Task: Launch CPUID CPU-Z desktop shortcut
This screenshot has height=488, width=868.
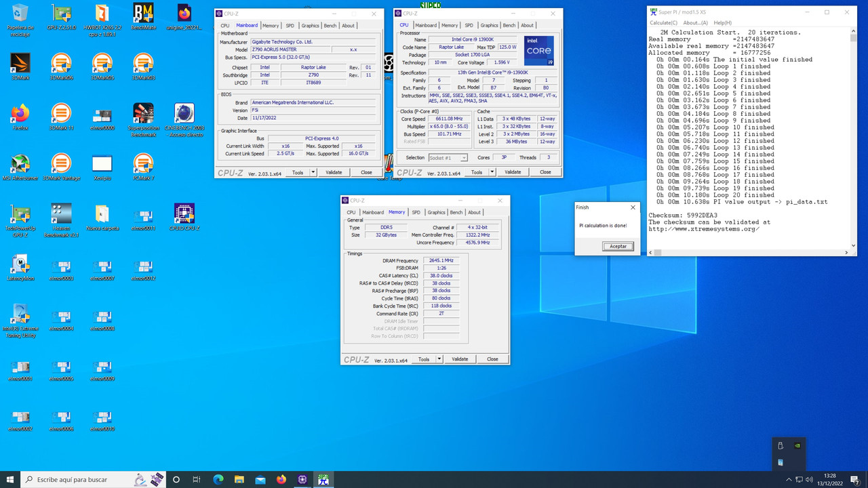Action: pyautogui.click(x=184, y=217)
